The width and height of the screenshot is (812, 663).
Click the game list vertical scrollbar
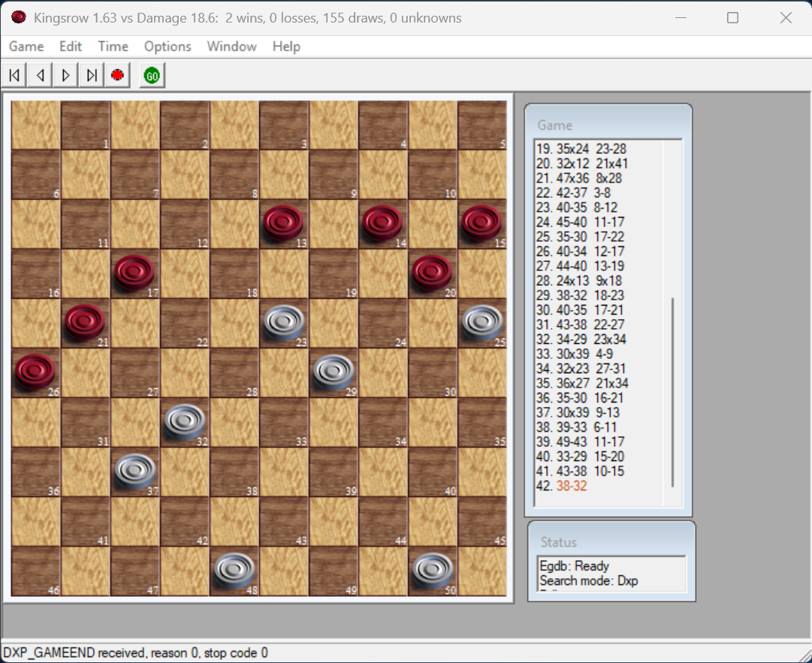coord(673,392)
